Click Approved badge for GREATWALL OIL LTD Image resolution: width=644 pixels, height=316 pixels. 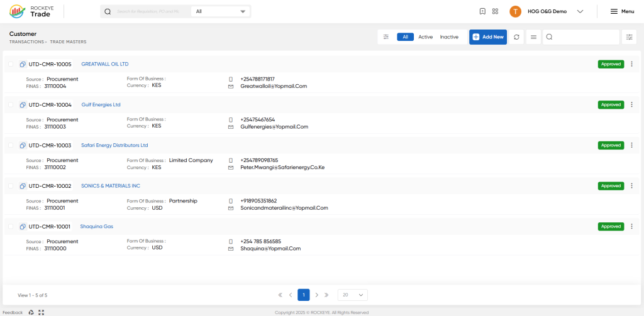pos(611,64)
